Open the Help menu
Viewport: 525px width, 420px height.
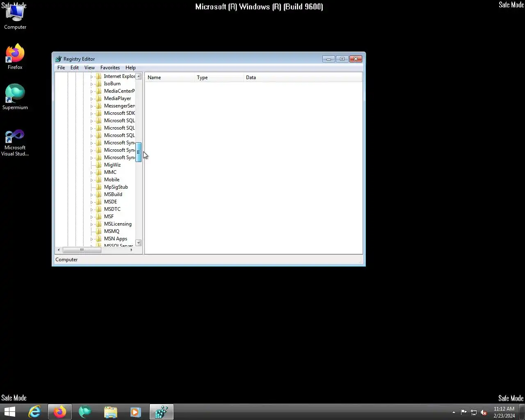[x=130, y=68]
